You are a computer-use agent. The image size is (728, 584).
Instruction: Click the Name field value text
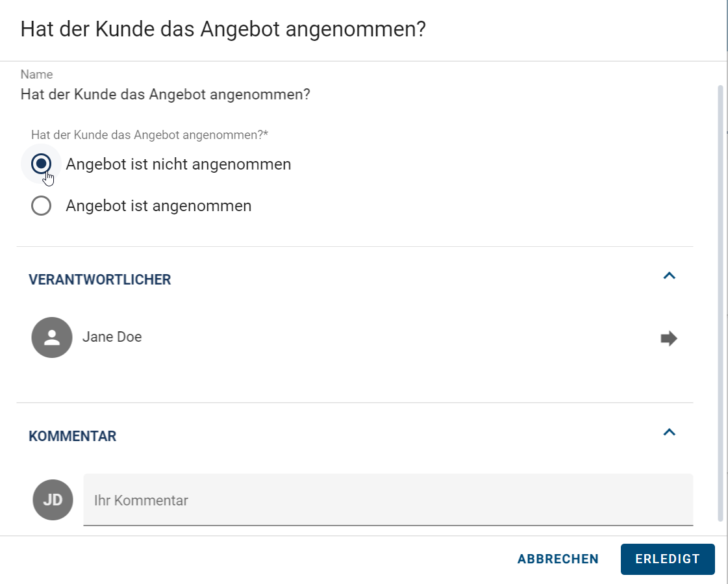(164, 94)
